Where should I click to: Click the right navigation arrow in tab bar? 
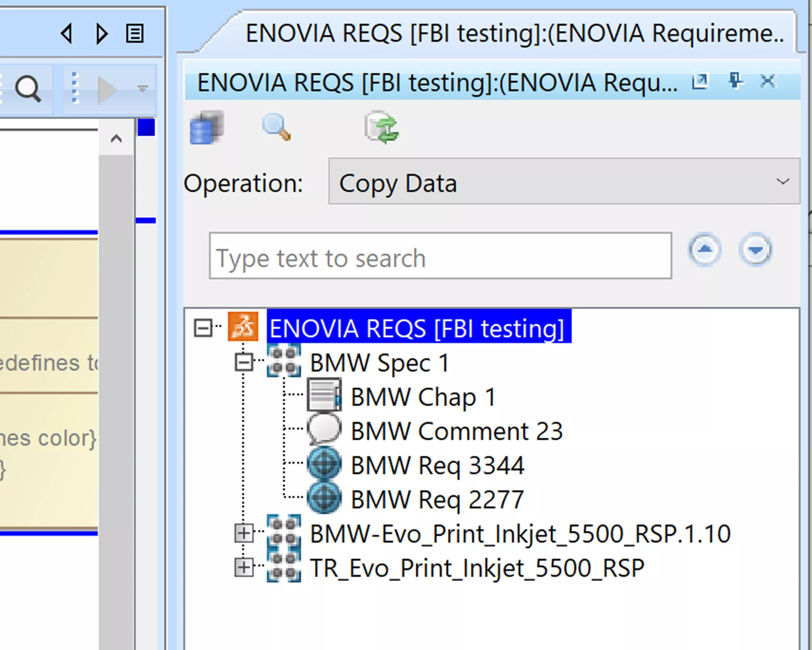[102, 34]
